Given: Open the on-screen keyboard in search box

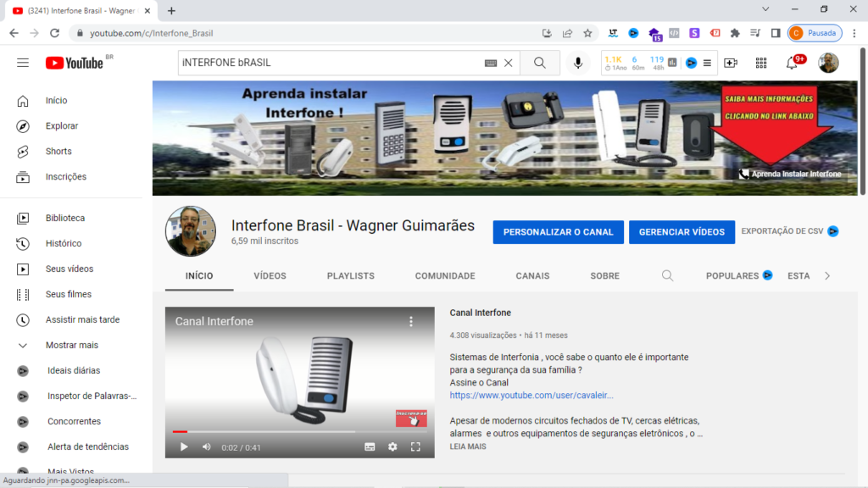Looking at the screenshot, I should coord(491,63).
